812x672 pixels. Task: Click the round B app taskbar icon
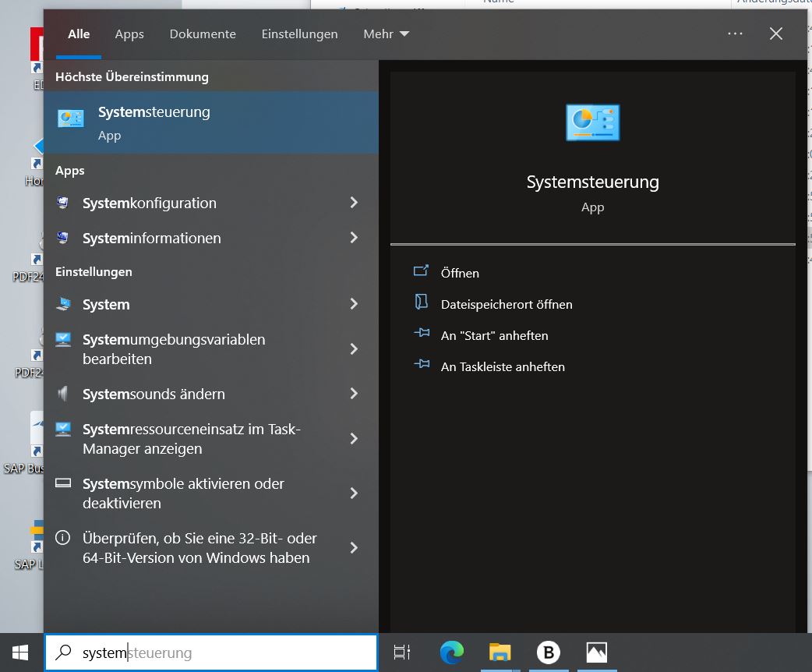tap(548, 653)
